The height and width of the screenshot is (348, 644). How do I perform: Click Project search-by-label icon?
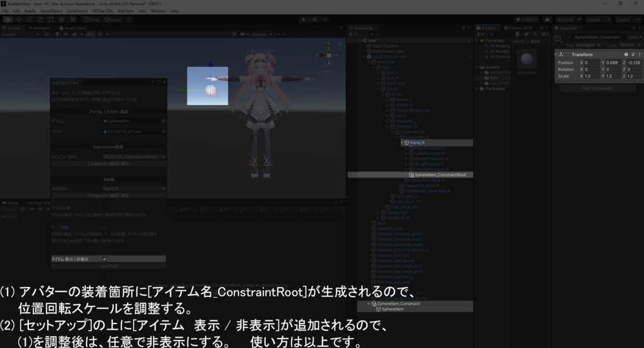pyautogui.click(x=527, y=35)
